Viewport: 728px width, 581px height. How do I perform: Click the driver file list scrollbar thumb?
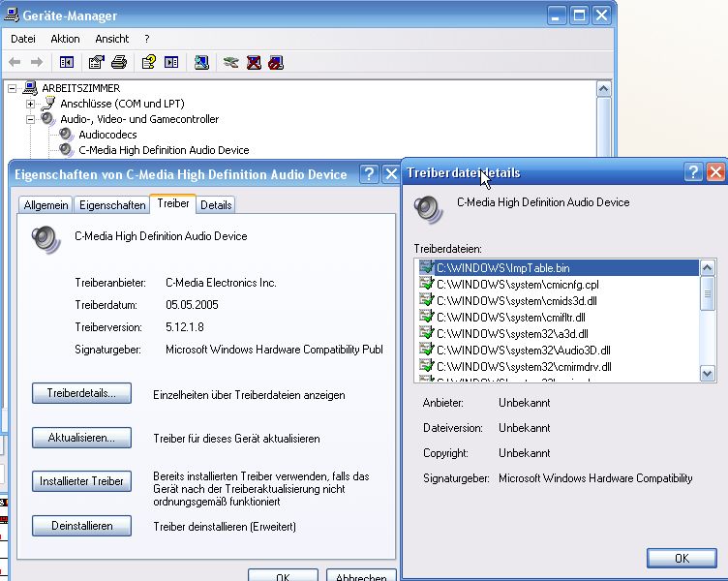(707, 293)
